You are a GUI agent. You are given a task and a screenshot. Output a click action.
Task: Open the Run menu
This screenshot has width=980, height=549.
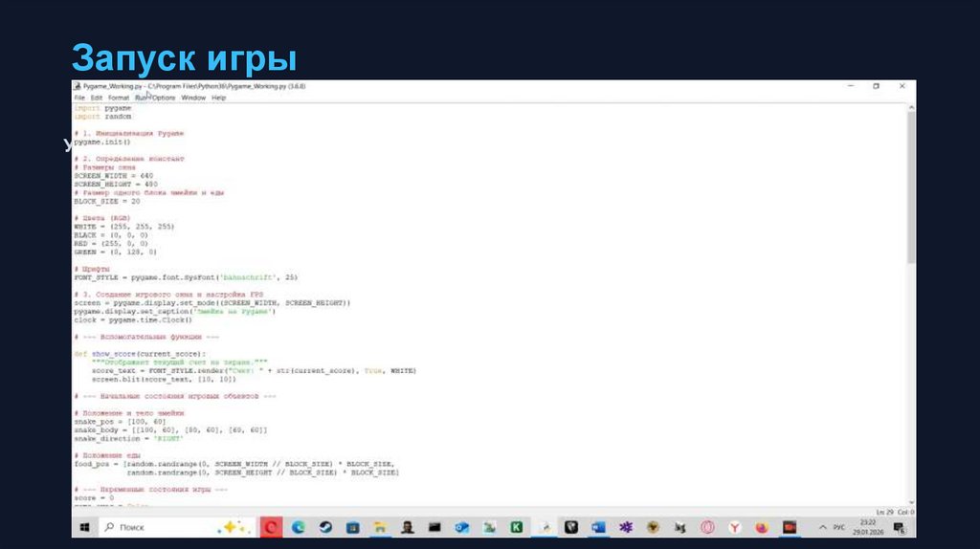(142, 99)
